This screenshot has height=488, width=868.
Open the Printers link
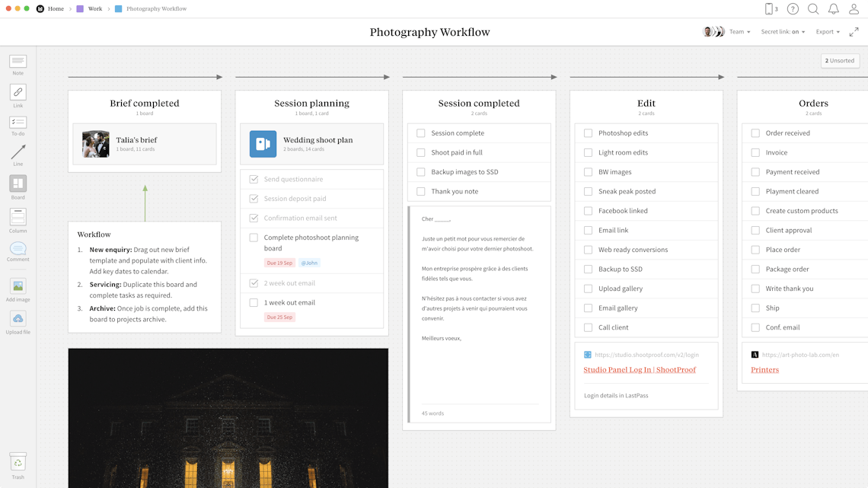(x=764, y=369)
